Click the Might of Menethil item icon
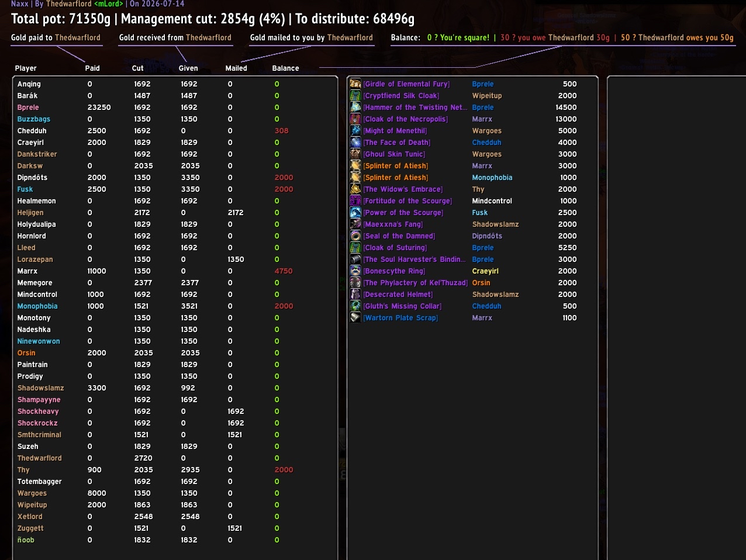746x560 pixels. click(355, 130)
